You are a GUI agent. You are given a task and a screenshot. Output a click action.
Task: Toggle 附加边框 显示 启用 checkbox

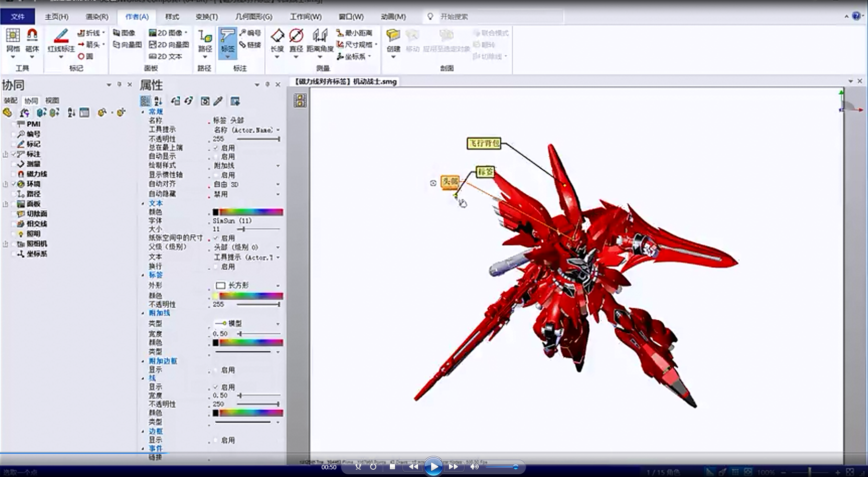tap(216, 370)
